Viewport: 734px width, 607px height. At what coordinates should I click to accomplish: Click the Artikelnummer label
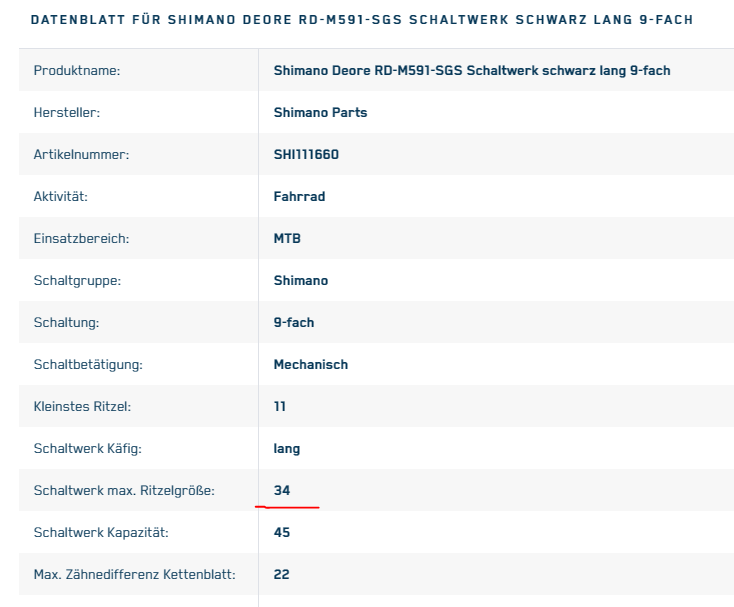click(x=81, y=154)
